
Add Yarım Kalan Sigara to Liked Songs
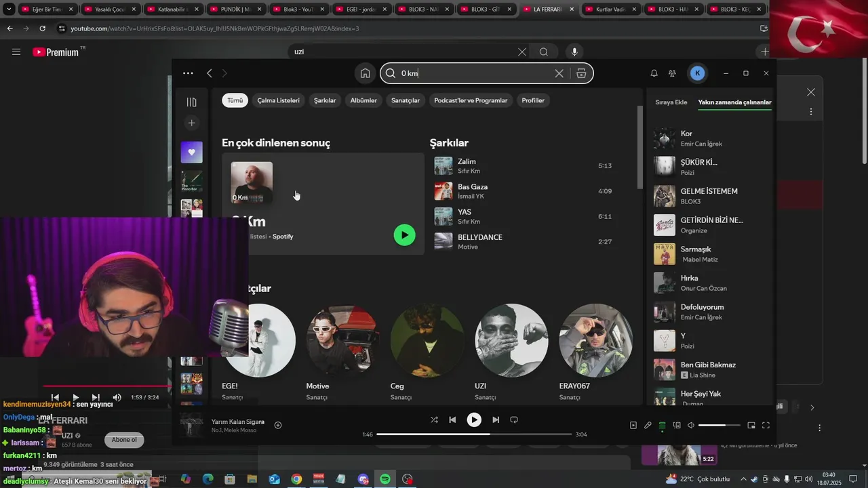point(278,425)
